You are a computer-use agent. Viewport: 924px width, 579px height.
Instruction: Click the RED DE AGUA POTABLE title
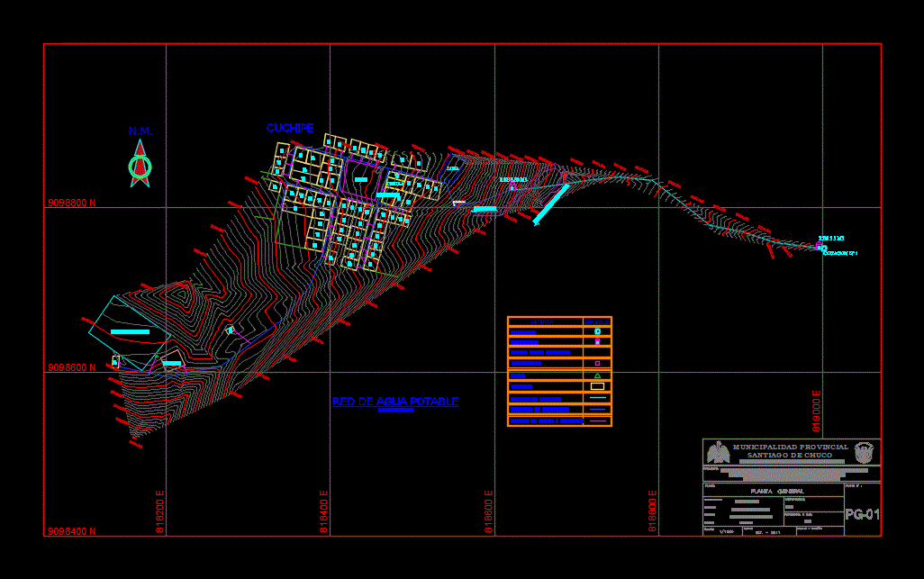pyautogui.click(x=395, y=402)
